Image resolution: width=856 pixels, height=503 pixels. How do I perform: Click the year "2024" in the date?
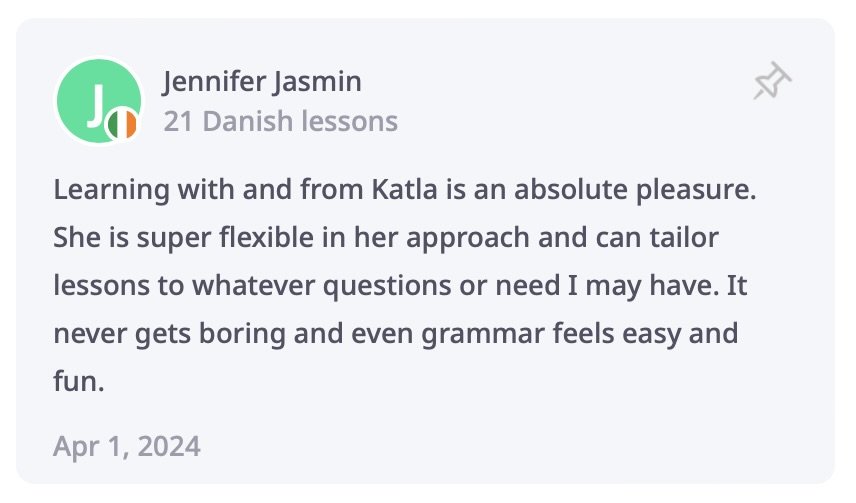[x=169, y=446]
